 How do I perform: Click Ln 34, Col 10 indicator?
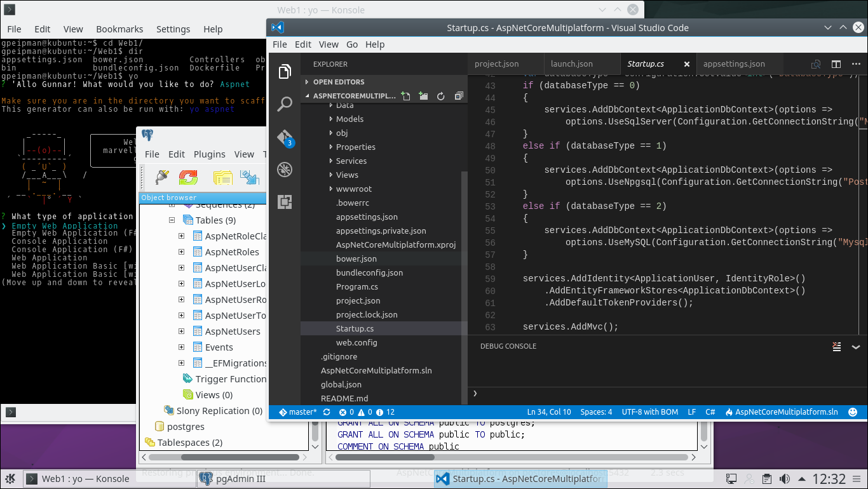[549, 412]
